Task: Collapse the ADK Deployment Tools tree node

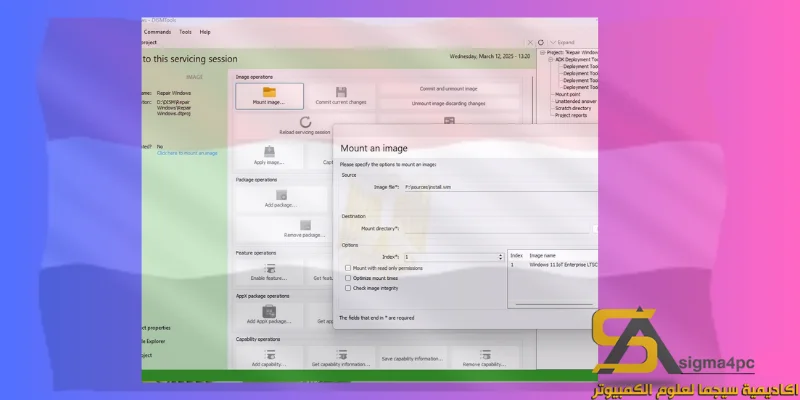Action: tap(551, 60)
